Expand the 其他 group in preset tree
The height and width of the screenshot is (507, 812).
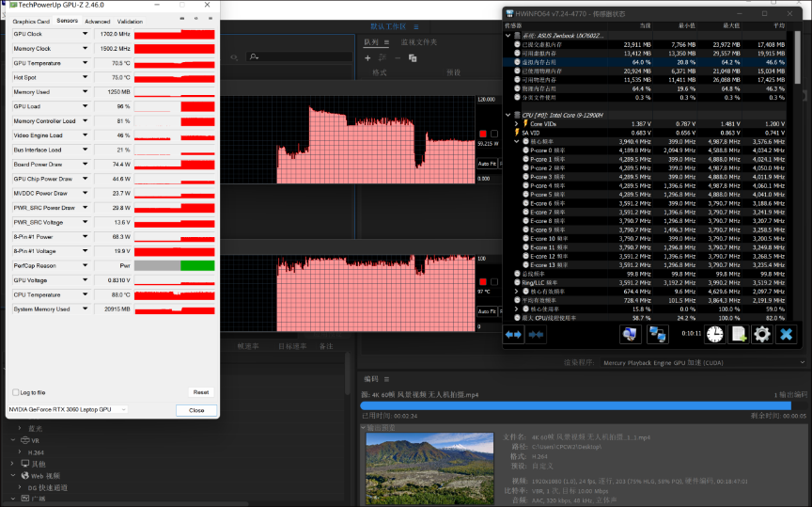pos(13,464)
